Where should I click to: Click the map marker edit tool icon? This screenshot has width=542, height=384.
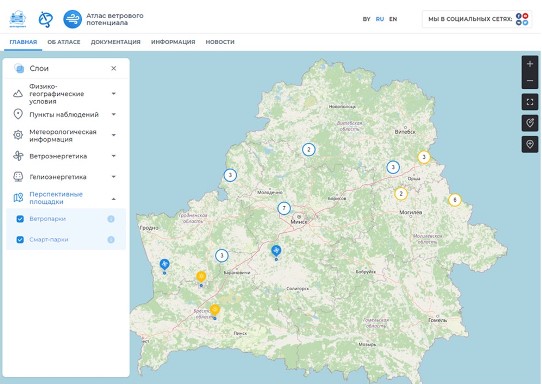click(x=530, y=123)
